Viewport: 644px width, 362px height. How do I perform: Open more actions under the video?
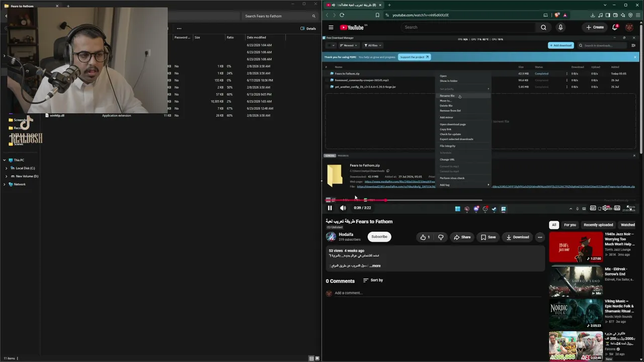(540, 237)
